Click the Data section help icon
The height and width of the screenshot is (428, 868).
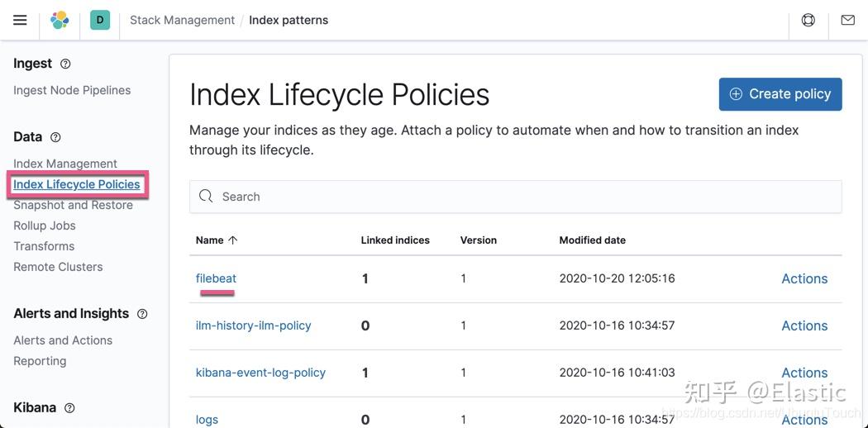pyautogui.click(x=55, y=137)
